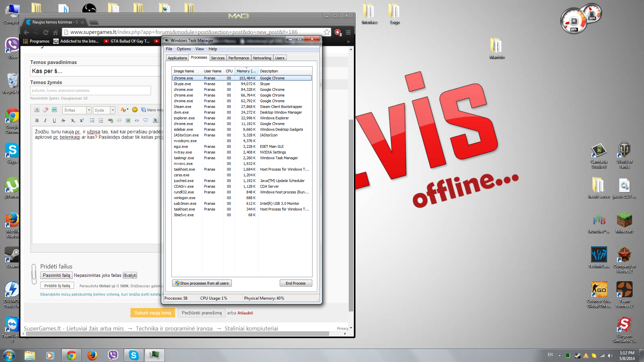Apply italic formatting in the editor

pyautogui.click(x=45, y=120)
